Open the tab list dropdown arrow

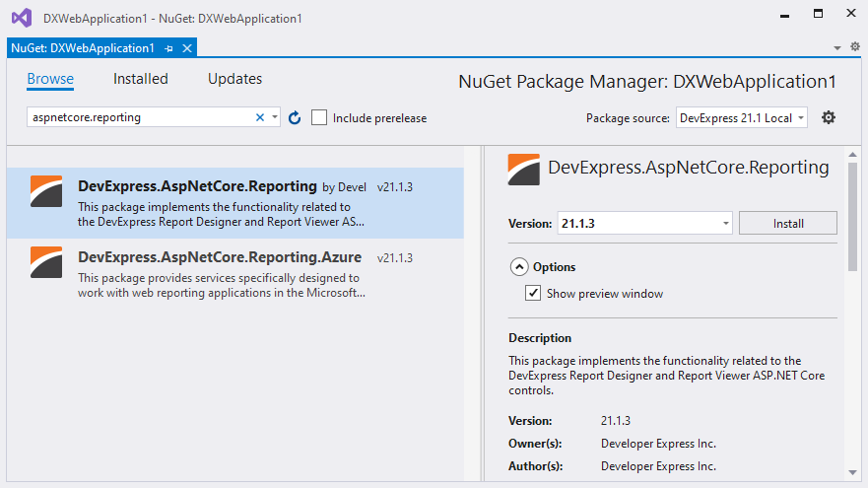837,48
